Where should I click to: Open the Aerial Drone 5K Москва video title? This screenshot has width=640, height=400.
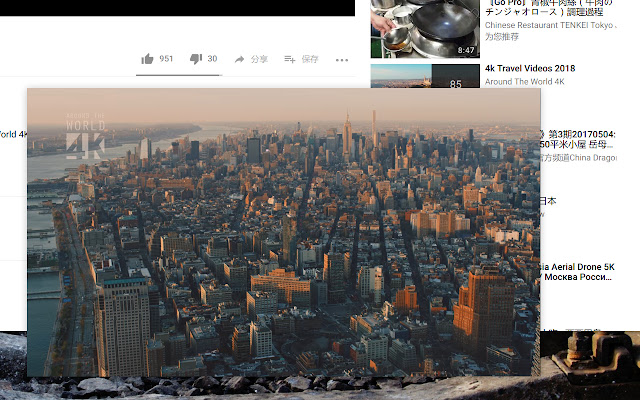(577, 272)
